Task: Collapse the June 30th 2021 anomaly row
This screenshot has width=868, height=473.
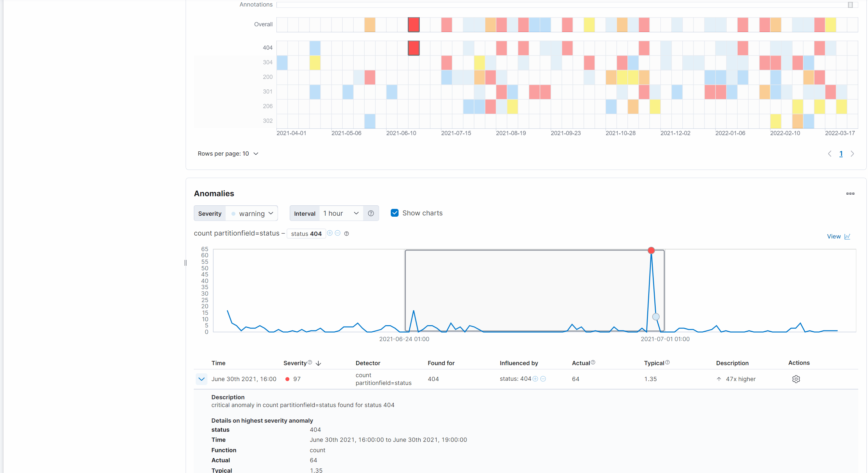Action: 202,379
